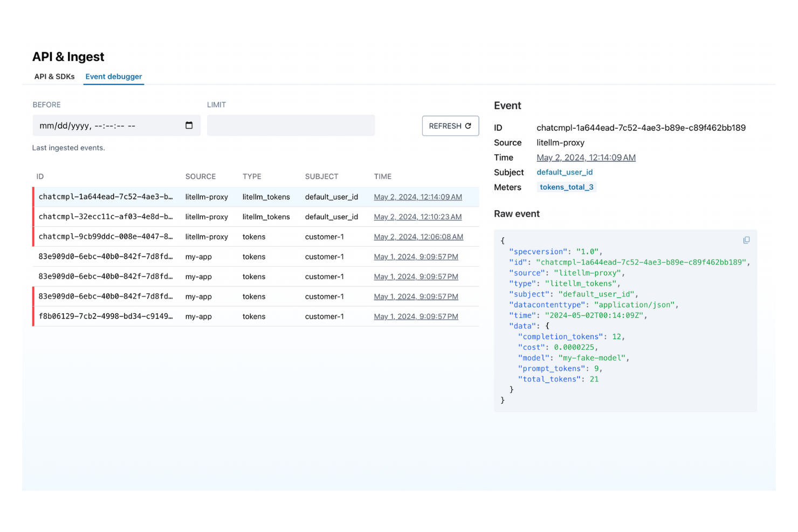Click inside the LIMIT input field
Image resolution: width=798 pixels, height=532 pixels.
click(x=291, y=125)
